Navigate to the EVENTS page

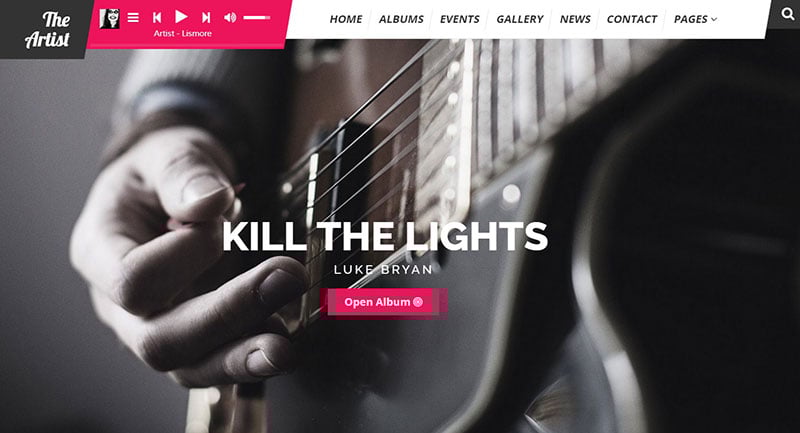[460, 19]
